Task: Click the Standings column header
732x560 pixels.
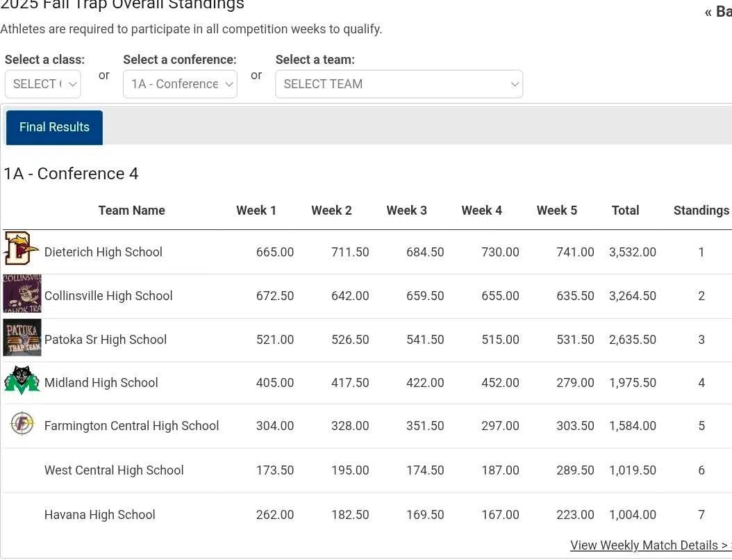Action: tap(701, 211)
